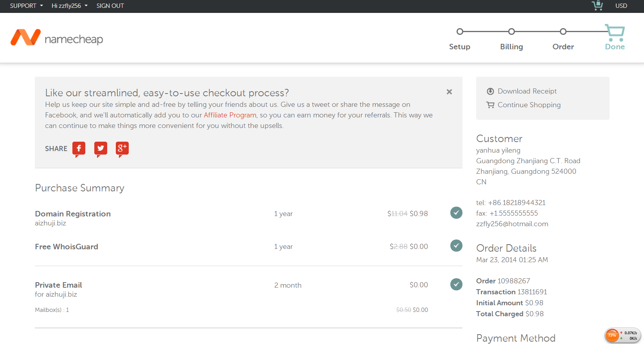Click the Done cart step icon
This screenshot has height=344, width=644.
(615, 32)
